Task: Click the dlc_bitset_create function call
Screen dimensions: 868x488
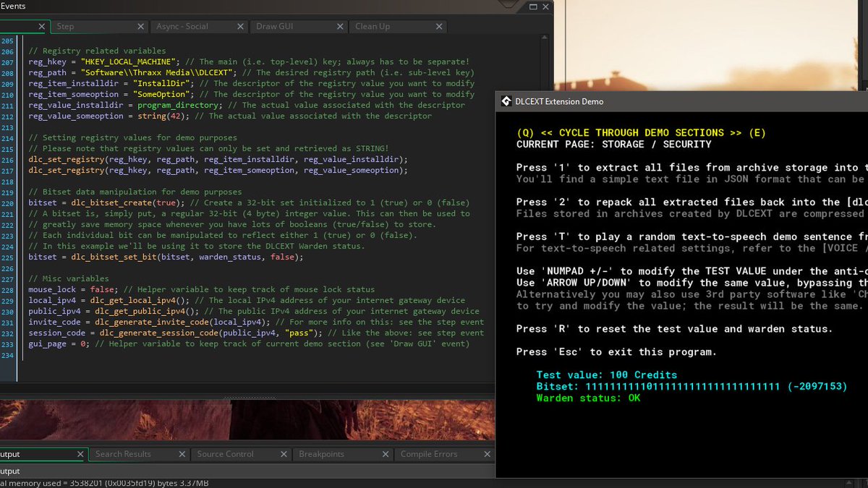Action: tap(110, 202)
